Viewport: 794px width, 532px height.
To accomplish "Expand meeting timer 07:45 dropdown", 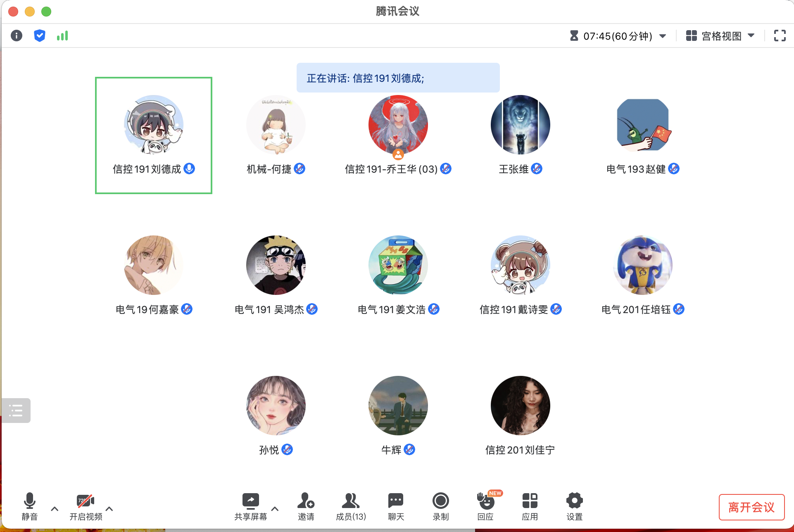I will [x=663, y=36].
